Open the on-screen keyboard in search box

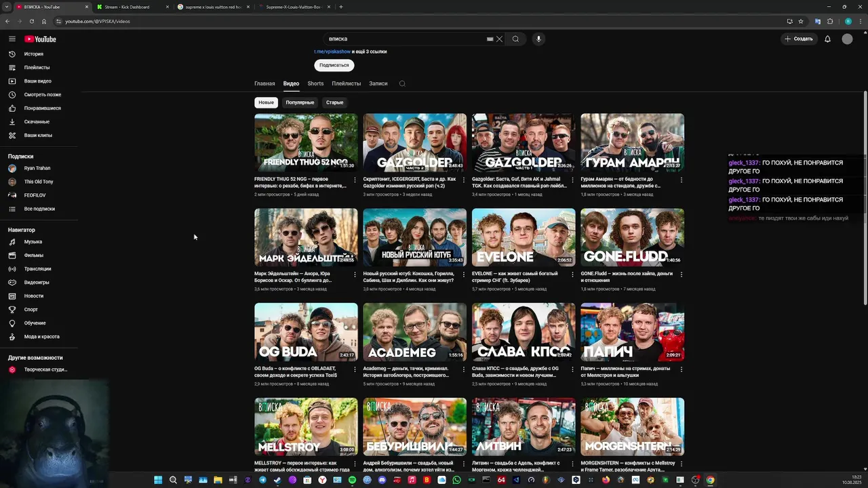tap(490, 39)
